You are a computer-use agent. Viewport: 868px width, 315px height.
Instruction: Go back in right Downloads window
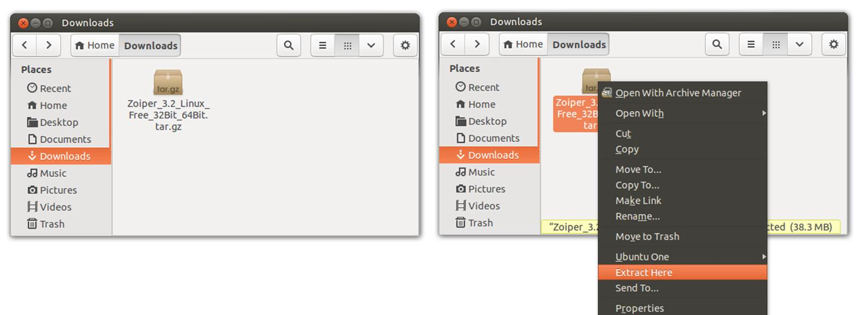[454, 44]
